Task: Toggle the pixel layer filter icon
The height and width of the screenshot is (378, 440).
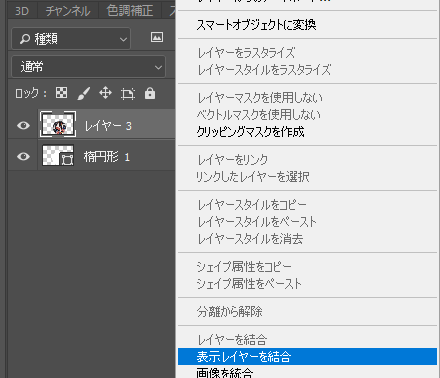Action: point(157,37)
